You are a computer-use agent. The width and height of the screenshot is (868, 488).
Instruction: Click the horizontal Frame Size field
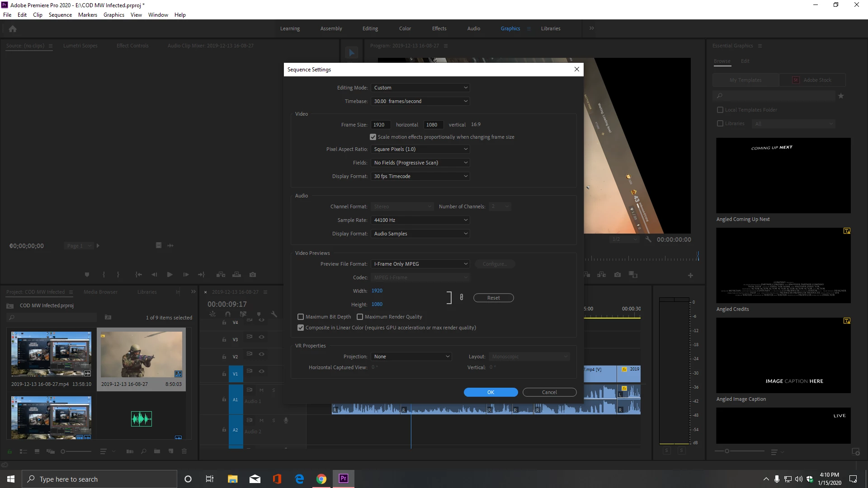tap(380, 125)
